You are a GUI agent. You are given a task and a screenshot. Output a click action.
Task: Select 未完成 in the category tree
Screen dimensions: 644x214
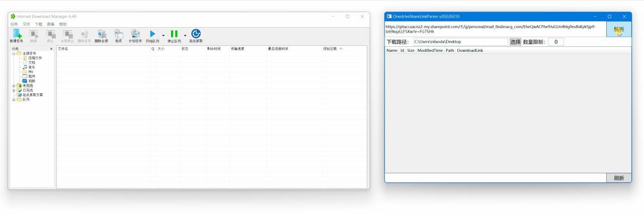tap(28, 86)
